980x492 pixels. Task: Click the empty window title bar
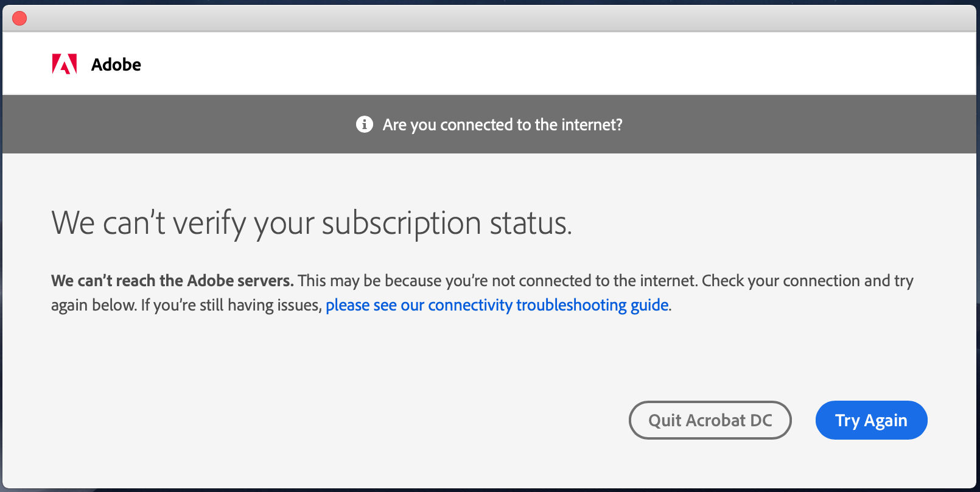[x=487, y=18]
